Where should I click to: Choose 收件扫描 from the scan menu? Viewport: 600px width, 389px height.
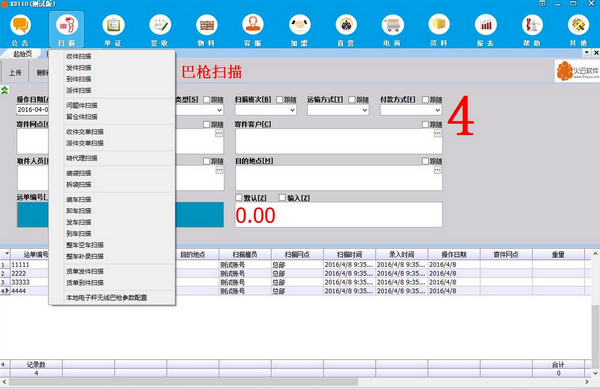tap(78, 56)
